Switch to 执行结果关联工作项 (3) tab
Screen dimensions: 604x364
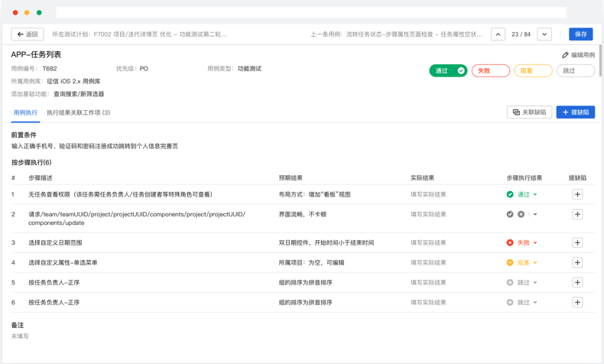tap(79, 112)
